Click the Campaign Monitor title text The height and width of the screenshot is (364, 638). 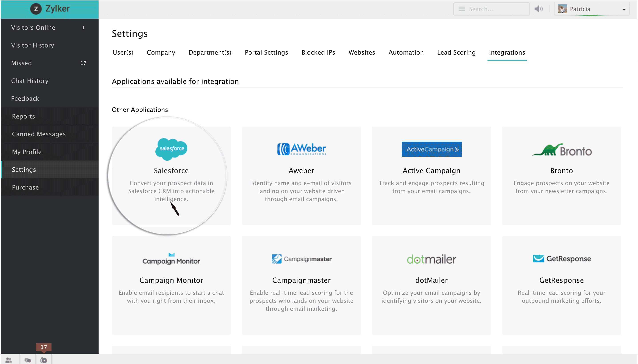[x=171, y=280]
